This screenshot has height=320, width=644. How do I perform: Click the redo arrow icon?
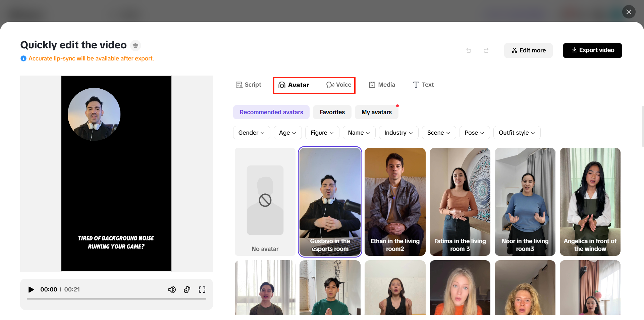tap(486, 50)
